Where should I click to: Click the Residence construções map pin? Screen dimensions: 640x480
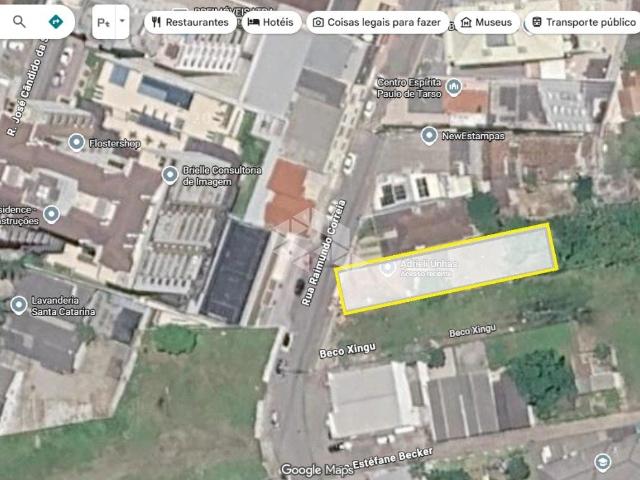(x=51, y=214)
